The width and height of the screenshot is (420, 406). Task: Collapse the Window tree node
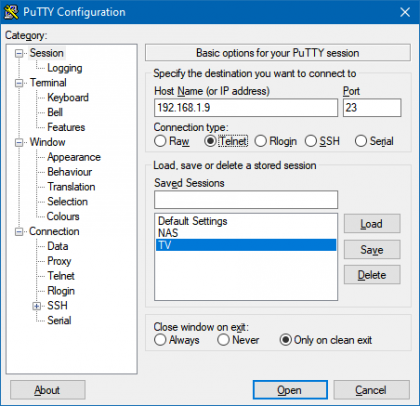19,142
